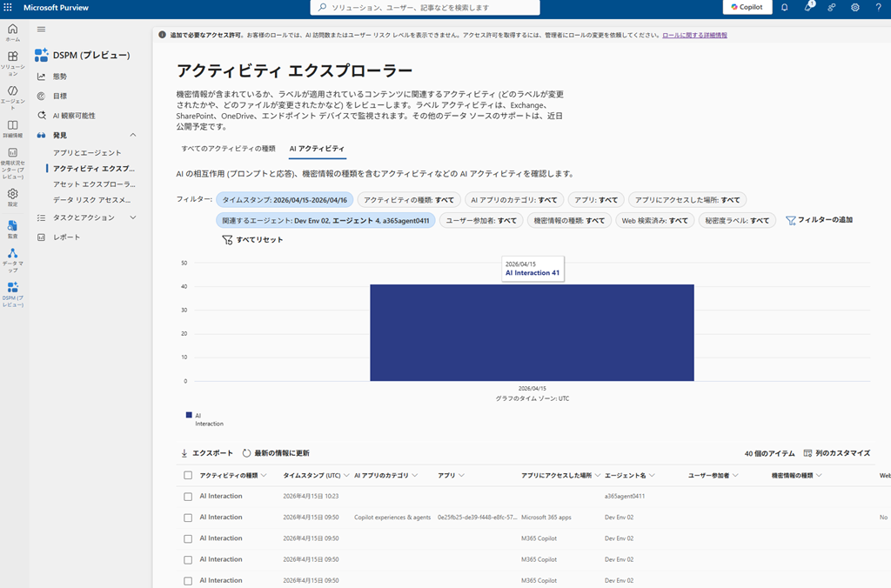
Task: Check the second AI Interaction row checkbox
Action: click(x=188, y=518)
